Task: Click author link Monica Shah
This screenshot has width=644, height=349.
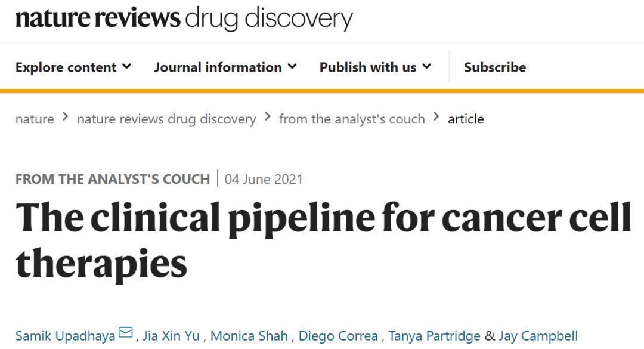Action: pyautogui.click(x=248, y=335)
